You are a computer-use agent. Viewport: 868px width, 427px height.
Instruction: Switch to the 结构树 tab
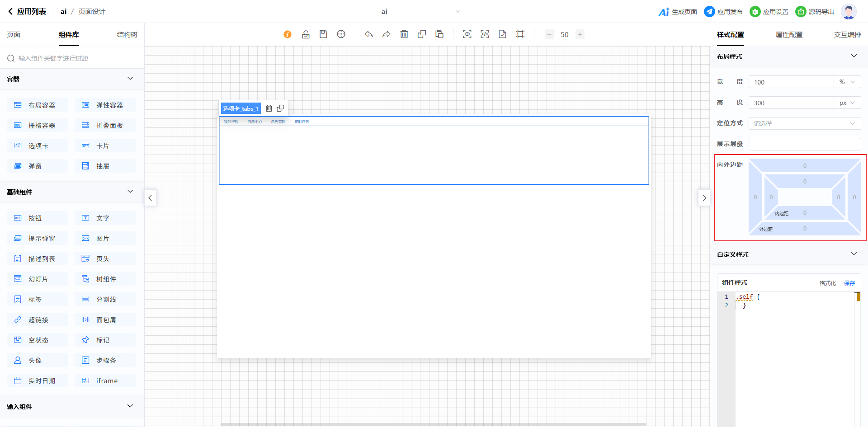pos(127,35)
